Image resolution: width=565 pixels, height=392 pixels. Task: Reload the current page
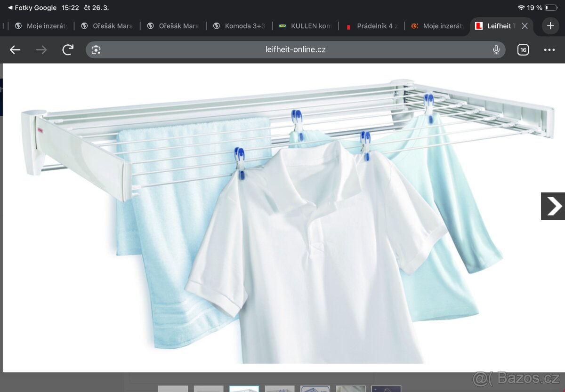tap(68, 50)
